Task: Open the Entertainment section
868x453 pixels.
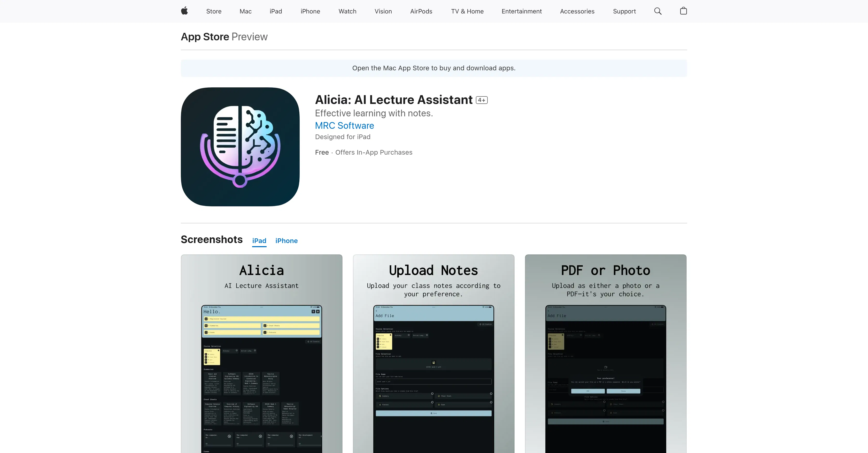Action: tap(522, 11)
